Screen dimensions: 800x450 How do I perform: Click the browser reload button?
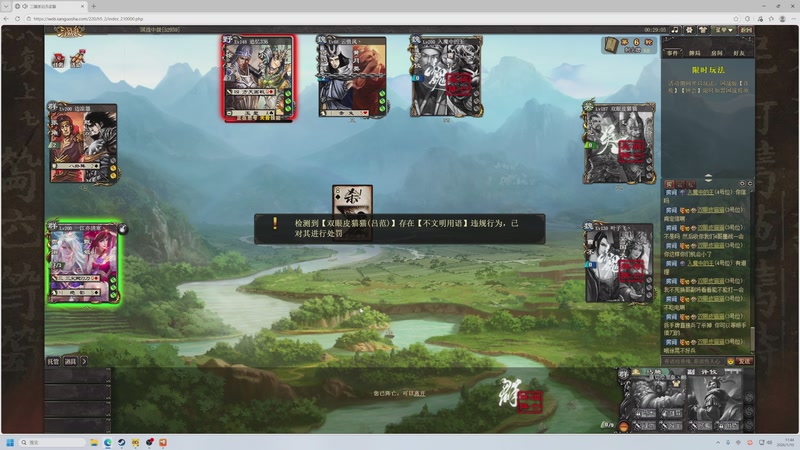17,19
